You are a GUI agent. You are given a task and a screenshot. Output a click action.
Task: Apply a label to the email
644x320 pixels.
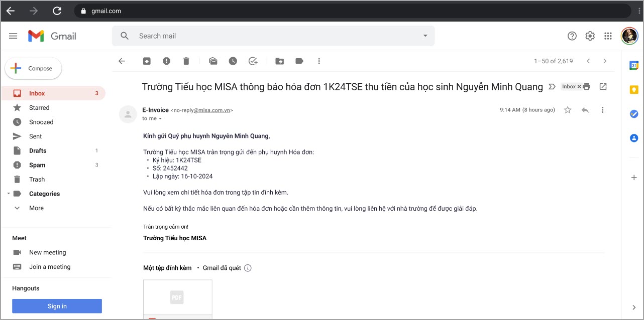pos(299,61)
